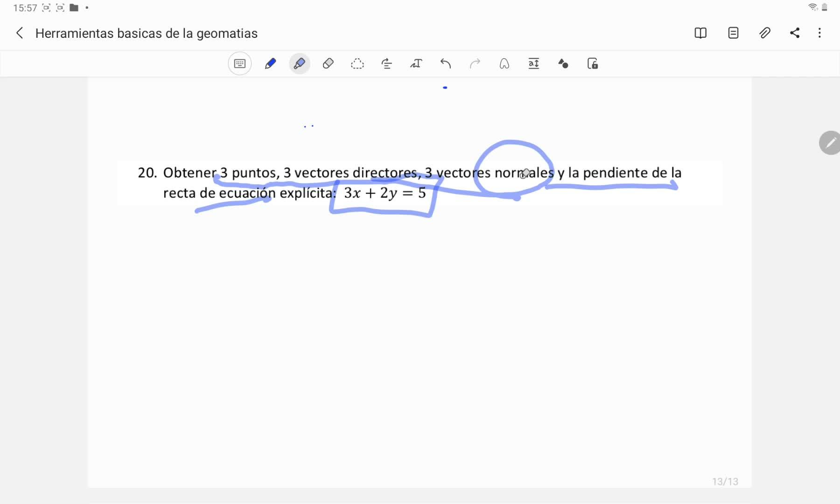Toggle the page lock icon
The width and height of the screenshot is (840, 504).
593,63
